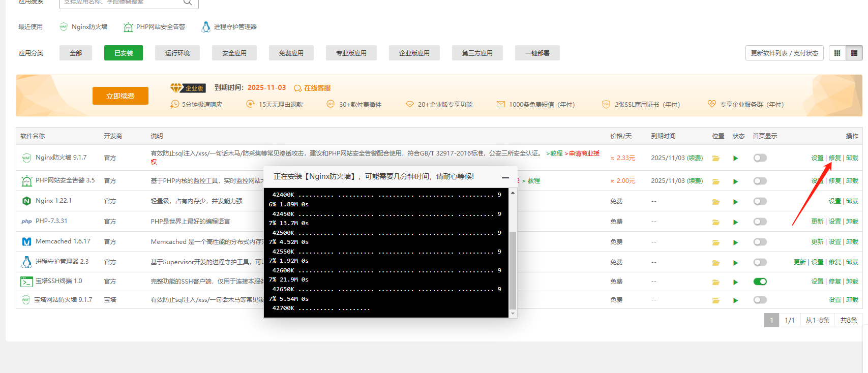Click the search magnifier icon
The width and height of the screenshot is (868, 373).
pos(188,2)
